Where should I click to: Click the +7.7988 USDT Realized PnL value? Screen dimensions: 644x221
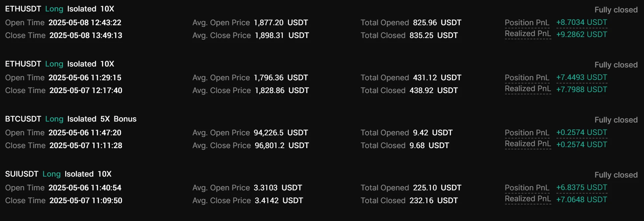pyautogui.click(x=582, y=90)
